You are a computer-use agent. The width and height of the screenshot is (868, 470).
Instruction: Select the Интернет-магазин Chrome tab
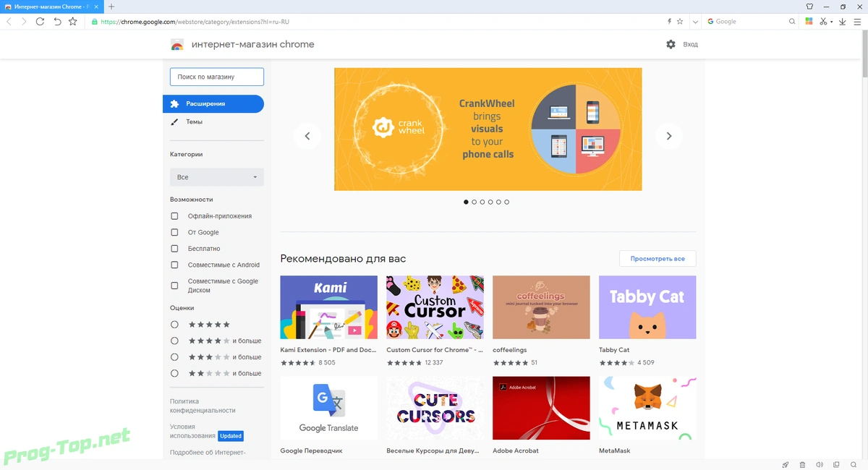click(x=51, y=7)
